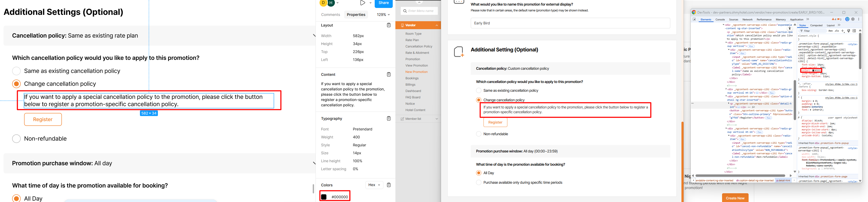
Task: Select the Non-refundable radio in Figma design
Action: 16,139
